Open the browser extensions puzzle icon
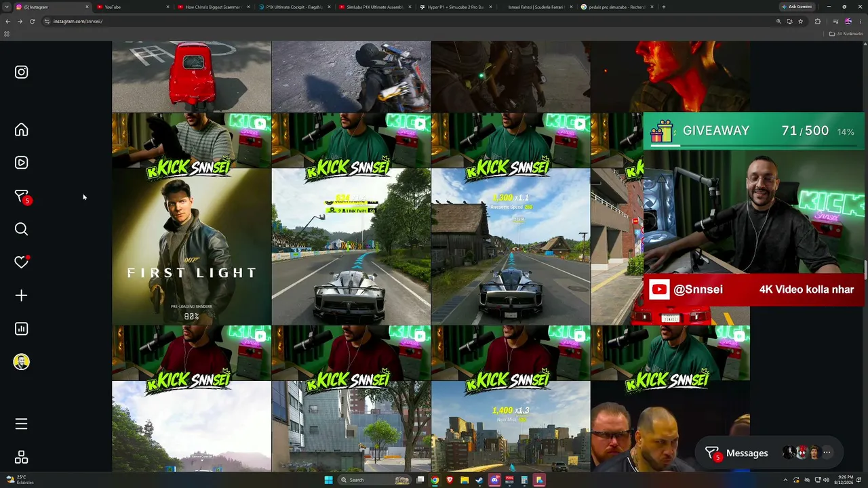 tap(818, 21)
